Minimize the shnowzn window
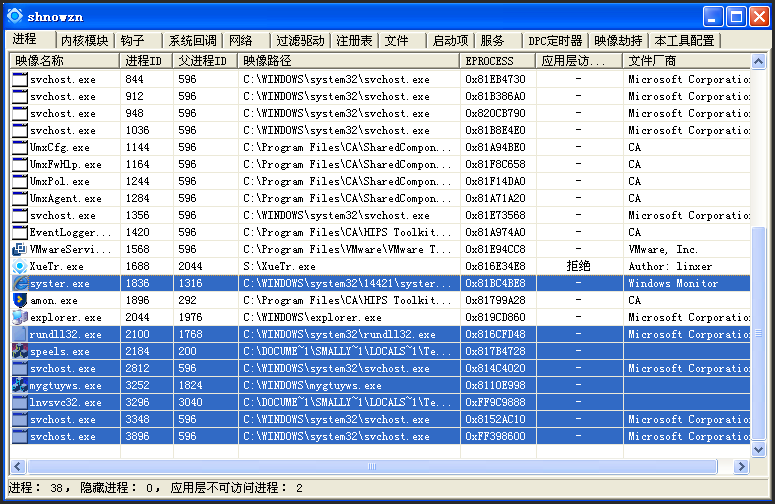The image size is (775, 504). [x=713, y=16]
